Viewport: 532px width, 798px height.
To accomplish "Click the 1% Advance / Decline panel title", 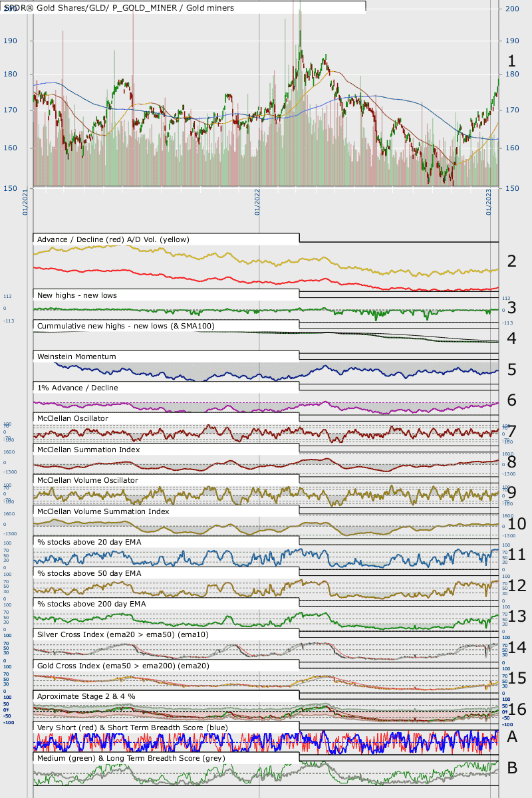I will 76,388.
